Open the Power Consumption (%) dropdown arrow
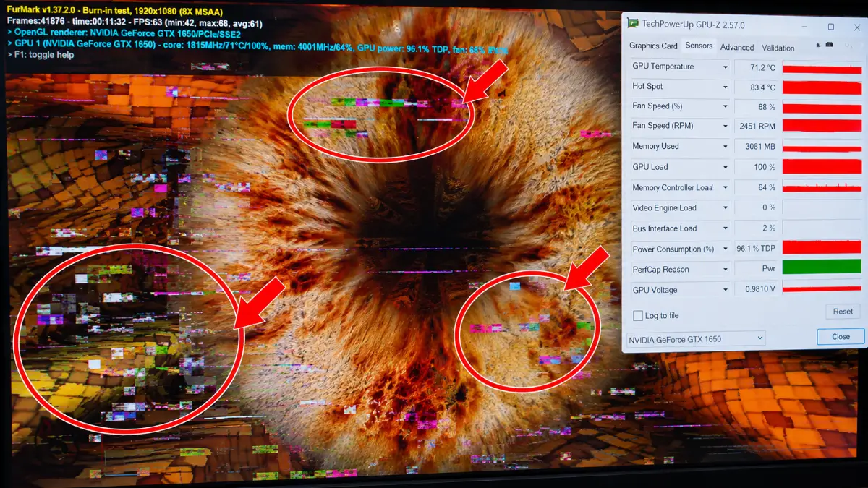The height and width of the screenshot is (488, 868). pyautogui.click(x=726, y=249)
